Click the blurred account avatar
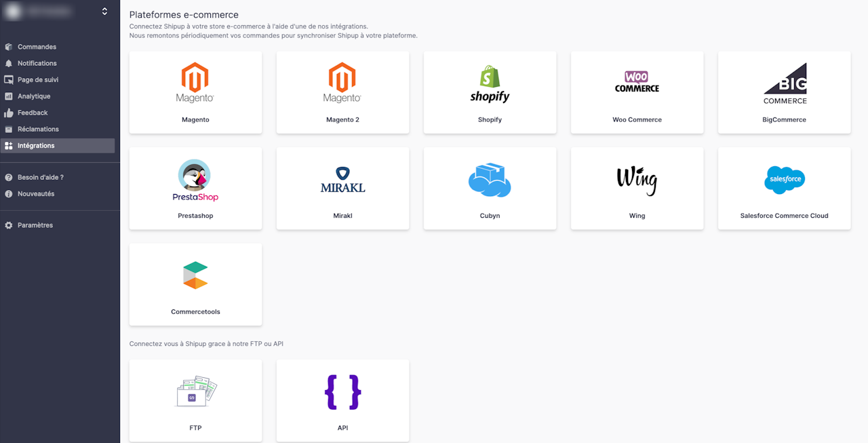The width and height of the screenshot is (868, 443). (12, 12)
